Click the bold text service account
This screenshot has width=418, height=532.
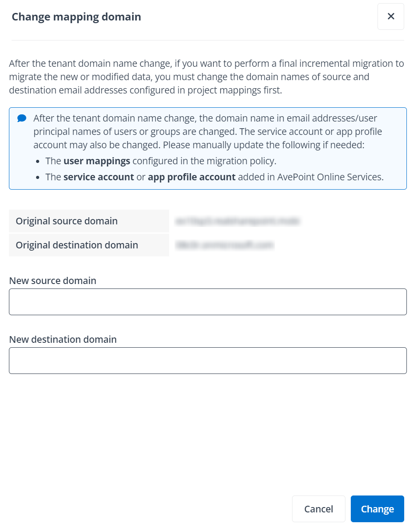click(x=99, y=177)
